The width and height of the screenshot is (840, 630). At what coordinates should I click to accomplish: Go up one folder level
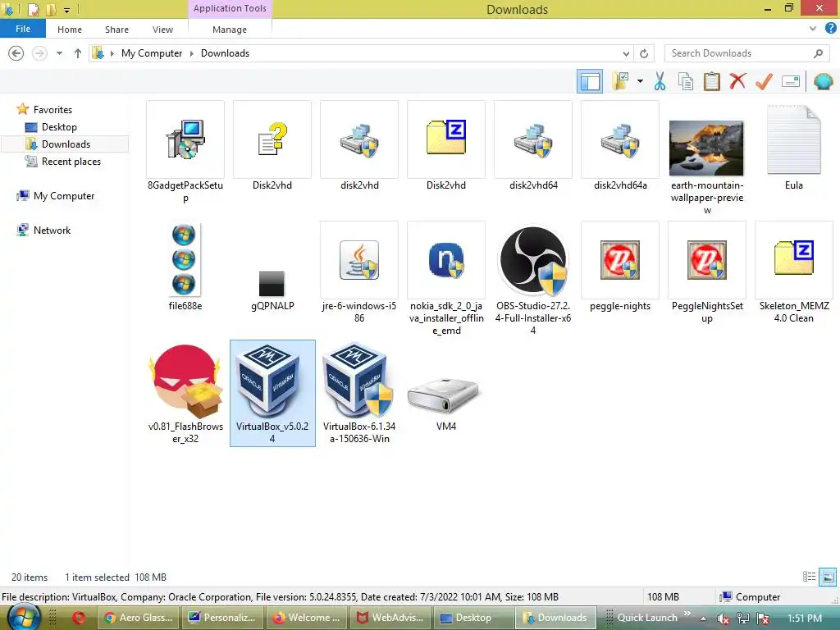(x=78, y=53)
